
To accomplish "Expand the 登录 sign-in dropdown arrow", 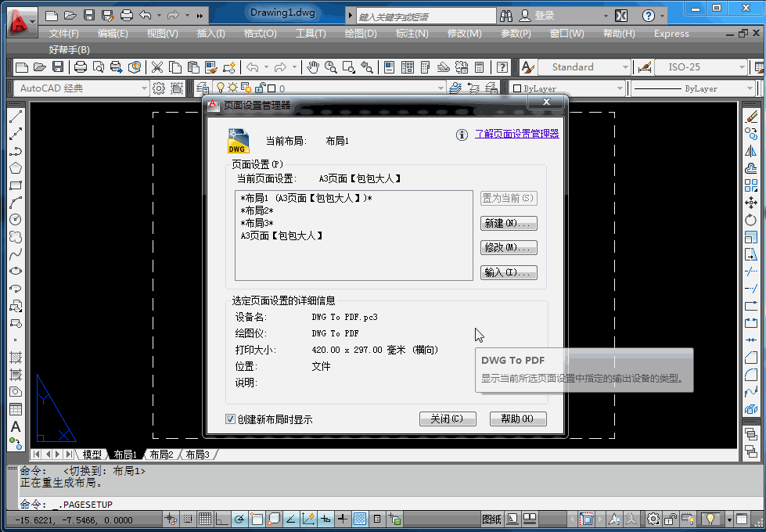I will pos(606,16).
